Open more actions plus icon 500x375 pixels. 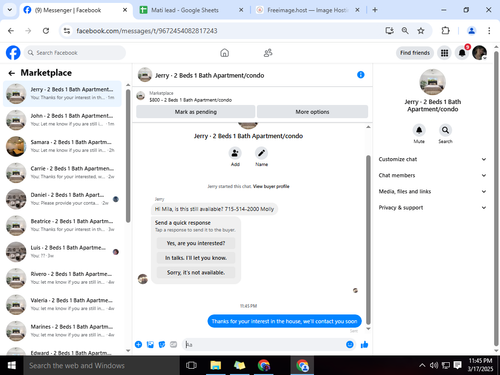[138, 344]
